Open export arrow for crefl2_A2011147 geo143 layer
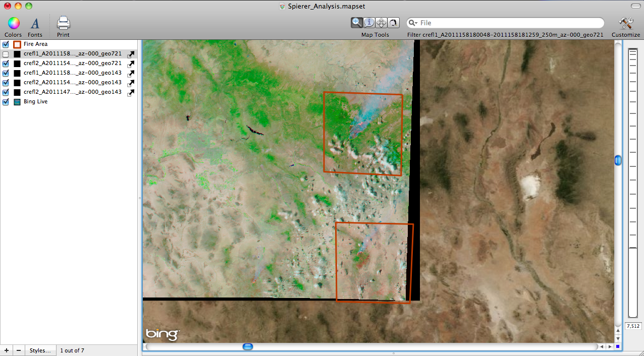Viewport: 644px width, 356px height. click(x=131, y=92)
